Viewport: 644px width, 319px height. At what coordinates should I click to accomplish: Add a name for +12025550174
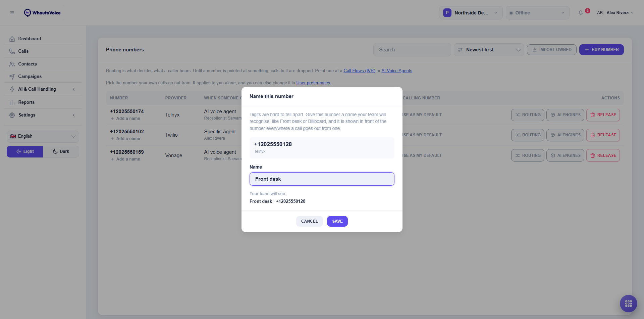125,119
